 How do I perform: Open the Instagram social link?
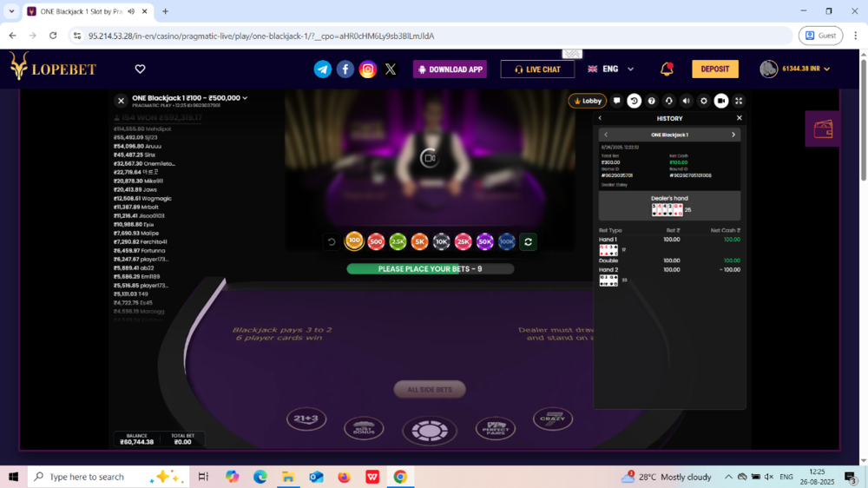tap(367, 69)
